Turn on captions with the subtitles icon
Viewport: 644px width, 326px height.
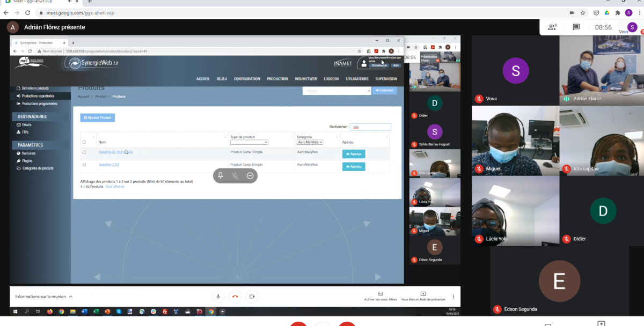click(x=380, y=294)
